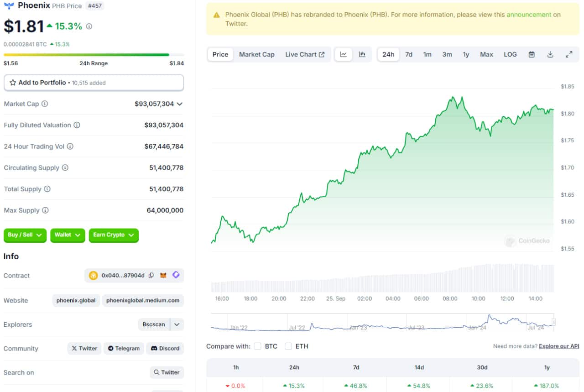Show Circulating Supply info icon
Viewport: 584px width, 392px height.
click(65, 168)
